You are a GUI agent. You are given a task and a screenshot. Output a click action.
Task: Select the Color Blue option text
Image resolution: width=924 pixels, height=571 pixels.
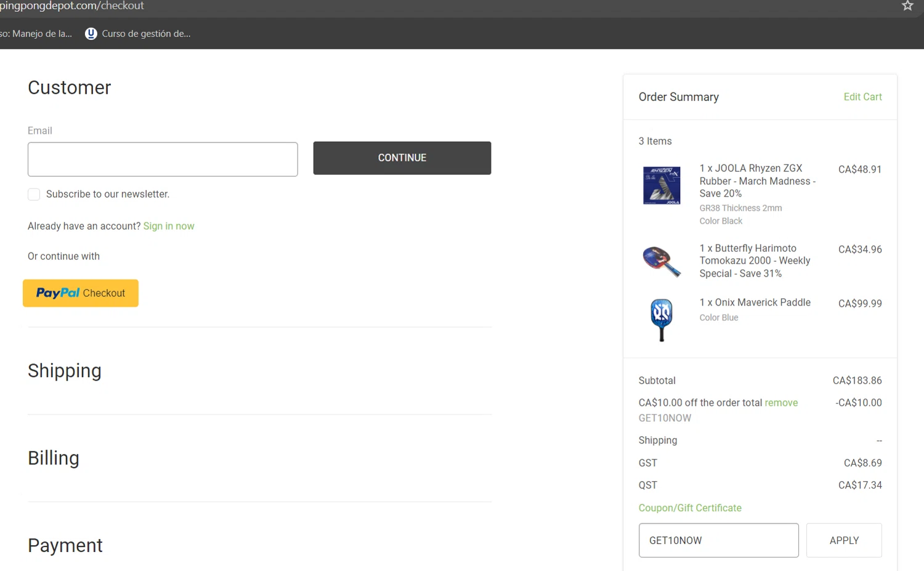point(718,318)
